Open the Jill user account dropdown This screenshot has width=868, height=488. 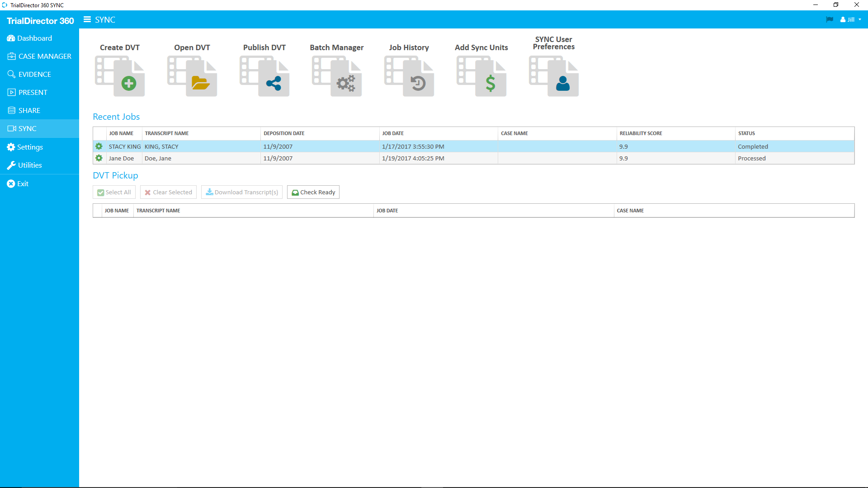851,19
